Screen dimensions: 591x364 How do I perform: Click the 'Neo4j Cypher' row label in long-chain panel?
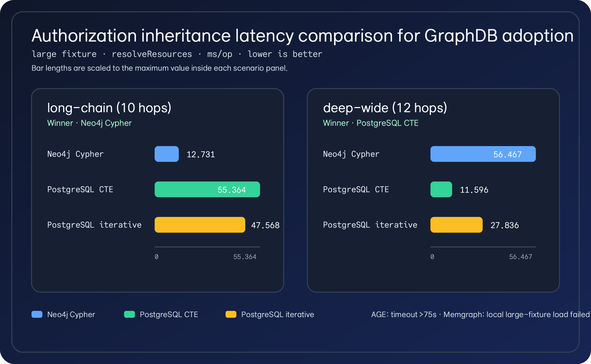(x=75, y=154)
